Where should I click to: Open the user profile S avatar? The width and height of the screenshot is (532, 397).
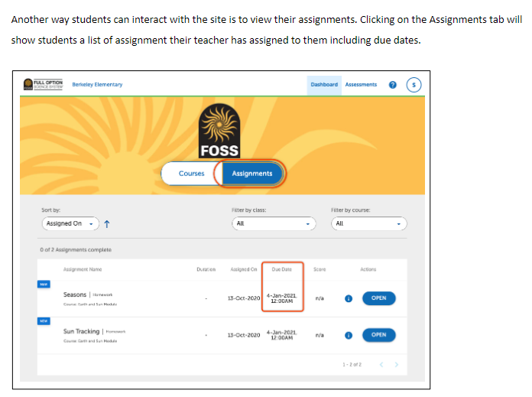414,85
